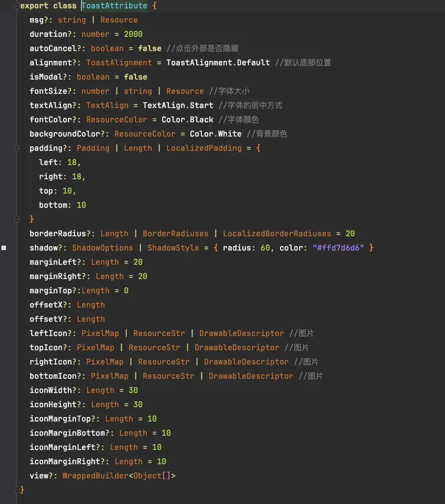The width and height of the screenshot is (445, 504).
Task: Click the TextAlign.Start default value
Action: (178, 106)
